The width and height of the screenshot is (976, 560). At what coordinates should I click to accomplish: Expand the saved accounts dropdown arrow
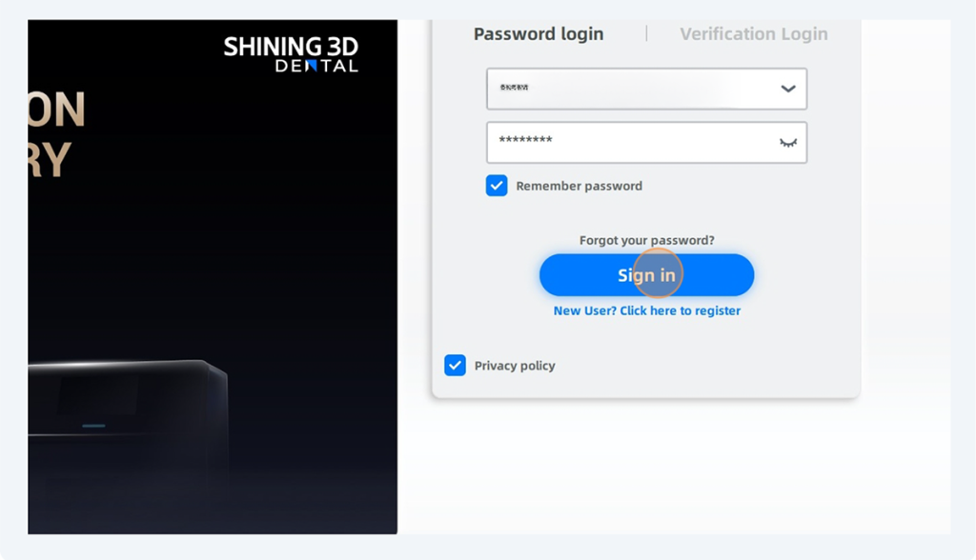[788, 89]
